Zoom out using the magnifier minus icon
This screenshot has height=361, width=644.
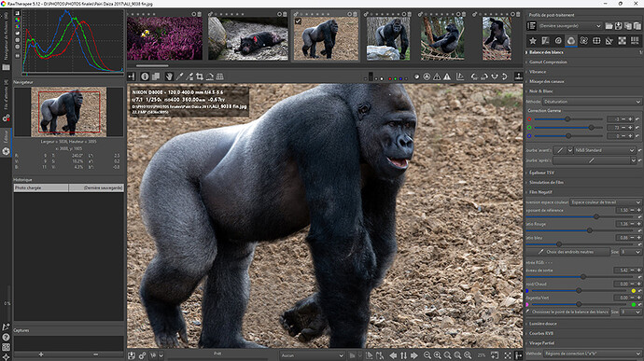pyautogui.click(x=427, y=355)
